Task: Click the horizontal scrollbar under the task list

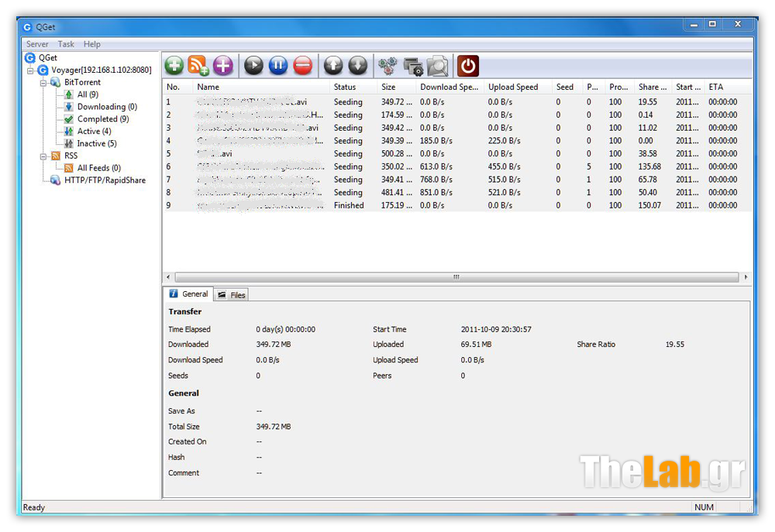Action: tap(456, 276)
